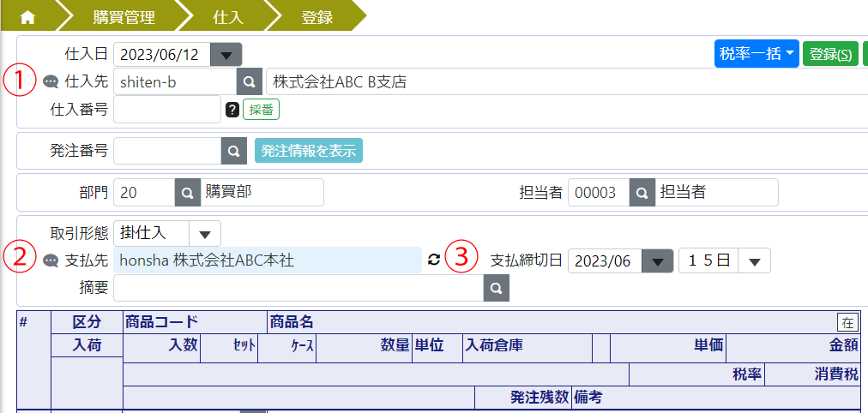Open the 15日 day dropdown
Image resolution: width=868 pixels, height=413 pixels.
725,260
